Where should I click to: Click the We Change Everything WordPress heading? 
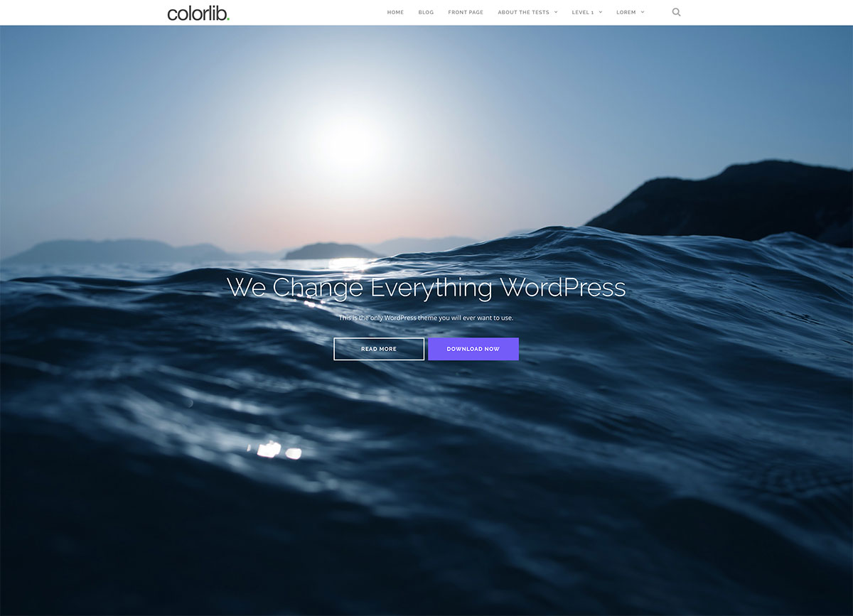tap(426, 287)
